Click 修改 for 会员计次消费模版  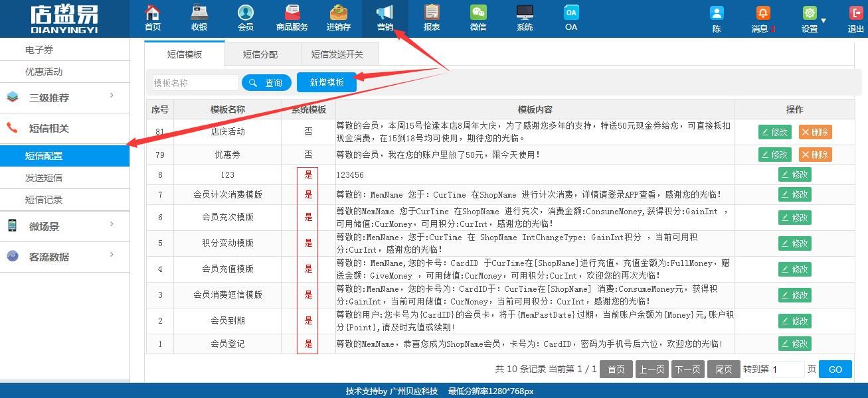[x=795, y=194]
